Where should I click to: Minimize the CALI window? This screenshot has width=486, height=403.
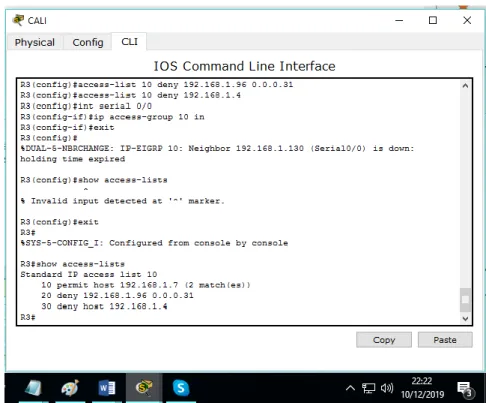(x=399, y=20)
